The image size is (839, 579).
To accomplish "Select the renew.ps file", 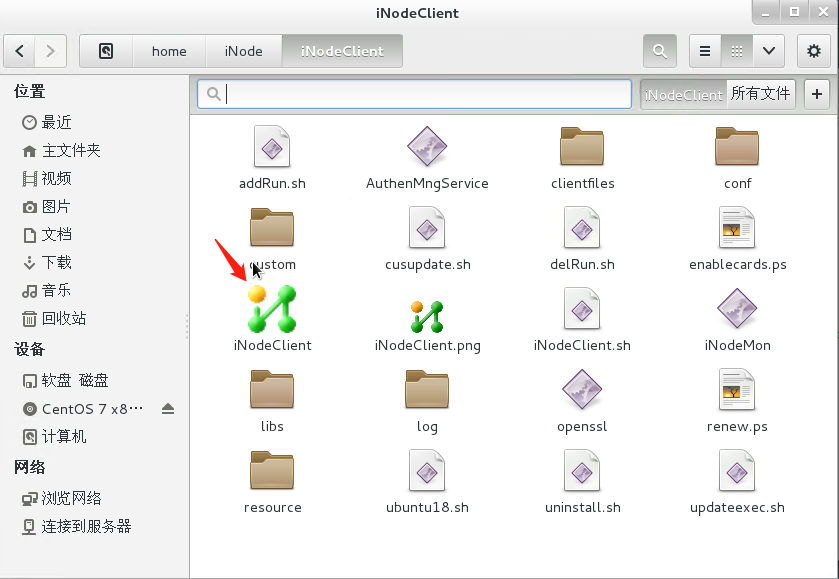I will [737, 390].
